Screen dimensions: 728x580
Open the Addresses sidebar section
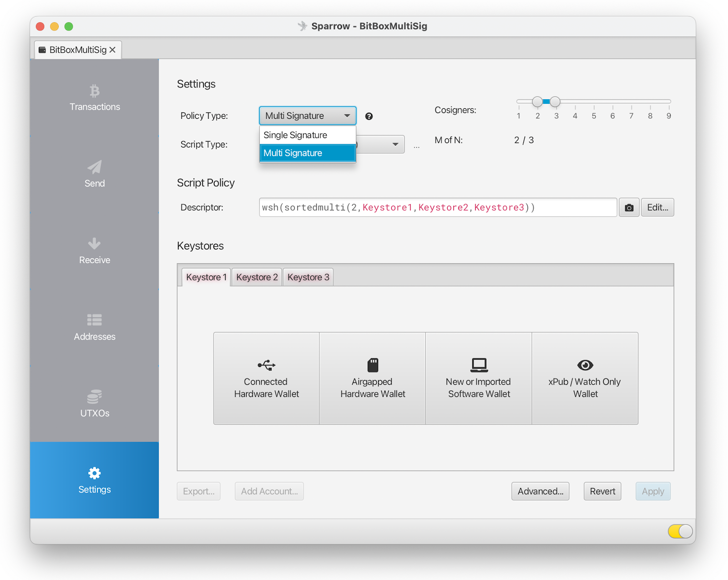95,327
